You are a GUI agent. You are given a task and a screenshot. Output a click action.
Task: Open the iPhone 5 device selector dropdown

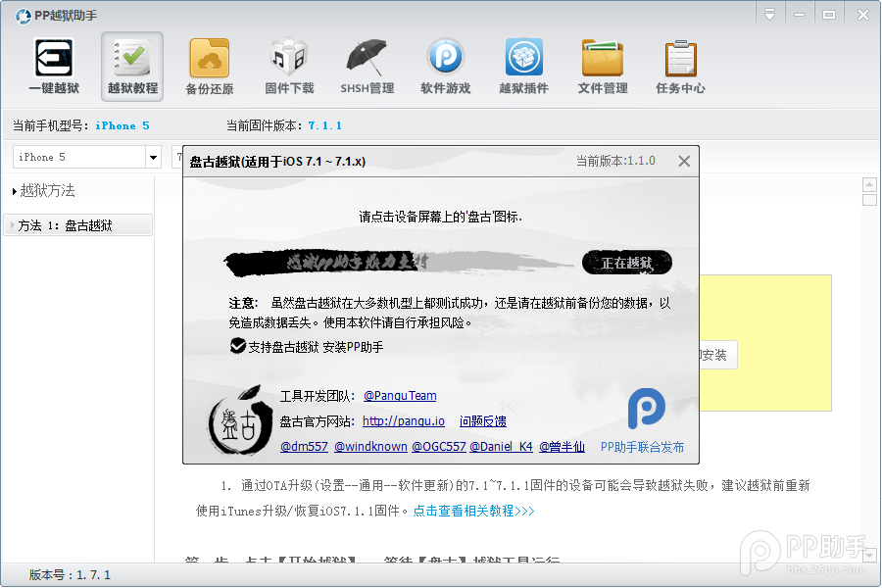click(152, 157)
